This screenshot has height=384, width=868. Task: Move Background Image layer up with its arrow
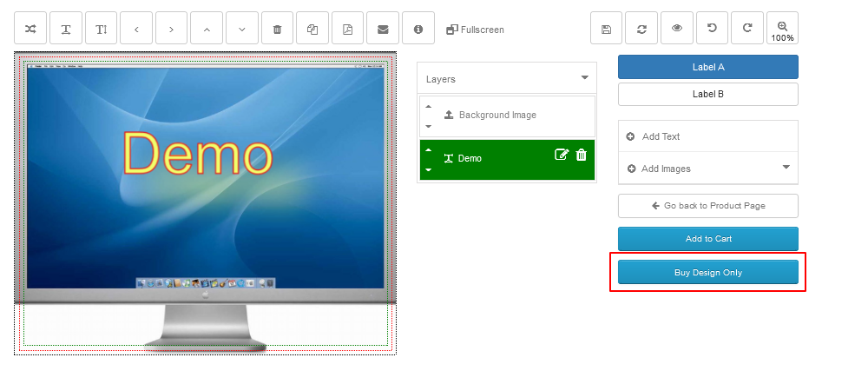pos(428,105)
